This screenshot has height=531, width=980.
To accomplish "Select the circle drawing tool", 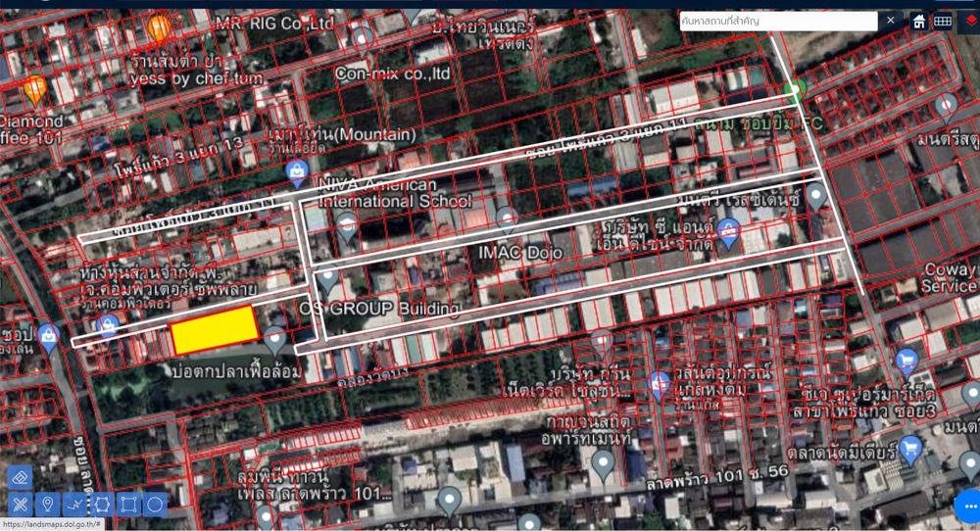I will 155,505.
